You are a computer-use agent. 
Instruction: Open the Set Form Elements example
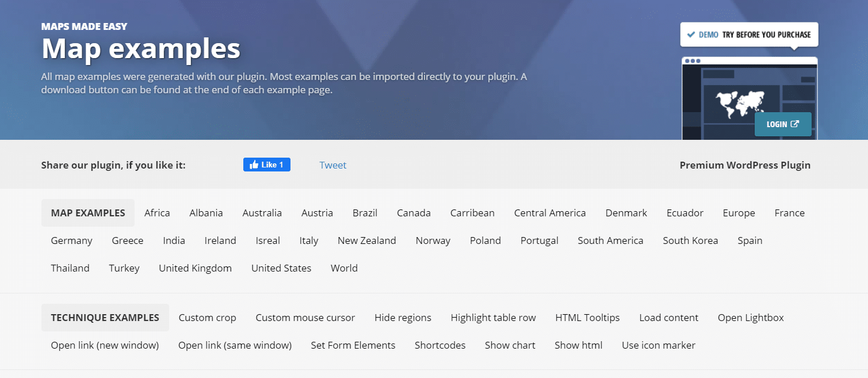point(353,345)
